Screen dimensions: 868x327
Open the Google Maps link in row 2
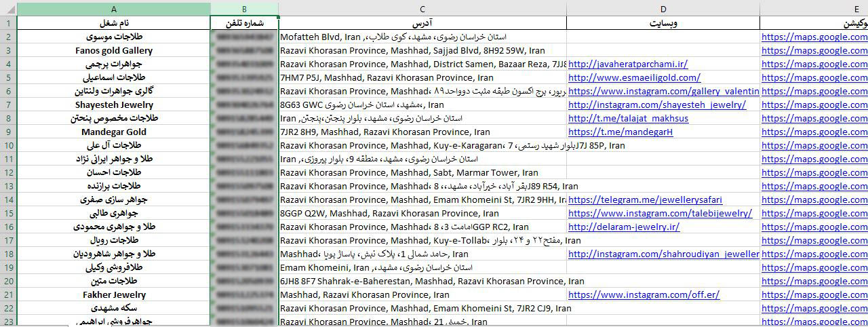point(814,37)
